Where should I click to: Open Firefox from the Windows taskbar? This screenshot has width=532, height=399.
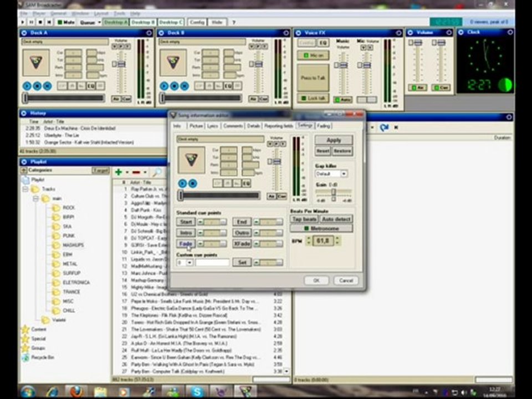(x=76, y=391)
